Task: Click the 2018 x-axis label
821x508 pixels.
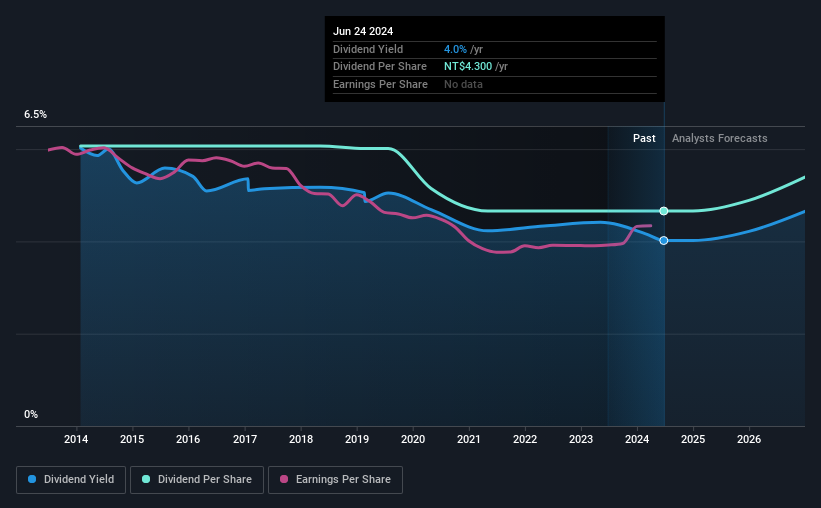Action: click(x=301, y=439)
